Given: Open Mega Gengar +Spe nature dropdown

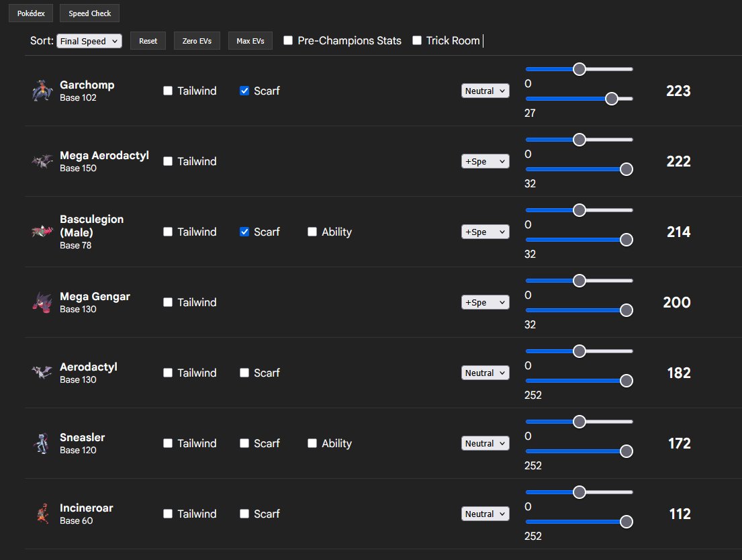Looking at the screenshot, I should (x=485, y=302).
